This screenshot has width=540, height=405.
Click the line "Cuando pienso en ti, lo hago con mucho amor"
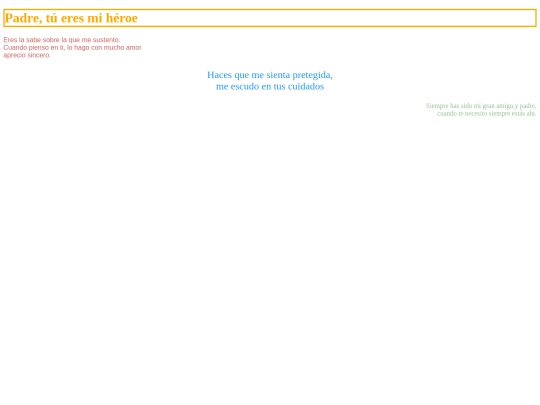[72, 48]
